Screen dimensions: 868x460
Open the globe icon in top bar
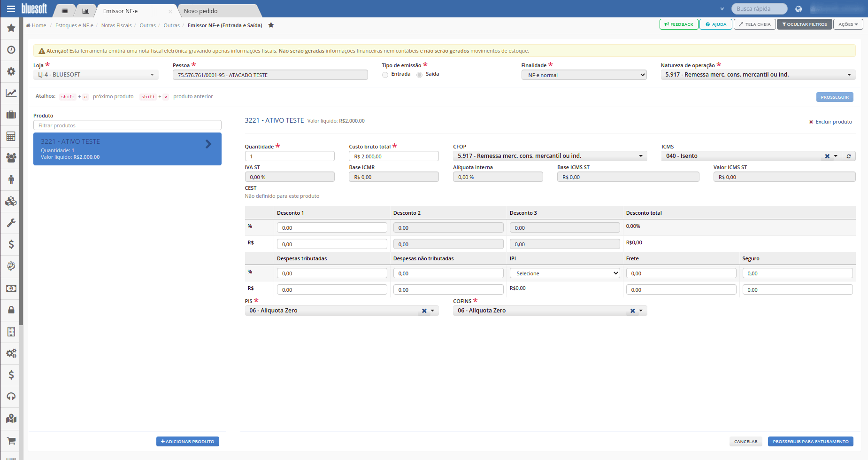tap(799, 9)
